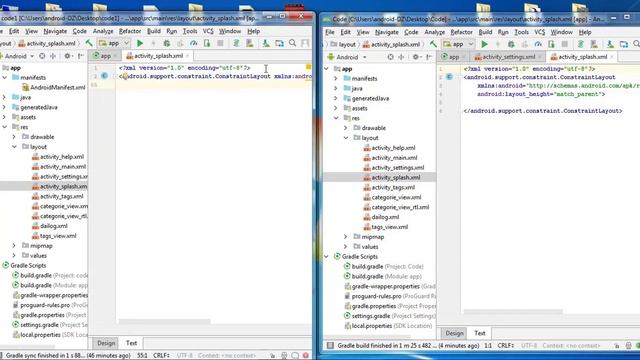
Task: Expand the values folder in the Code tree
Action: (x=346, y=247)
